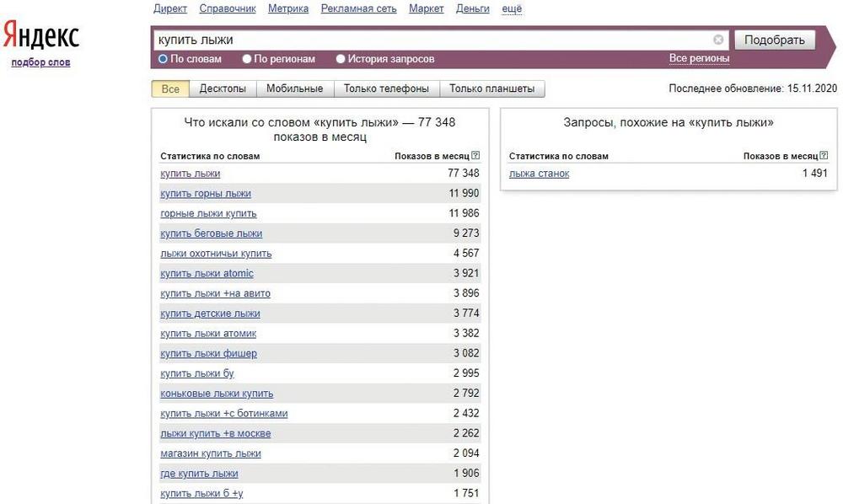Open the 'купить лыжи +с ботинками' keyword link
Image resolution: width=843 pixels, height=504 pixels.
click(224, 413)
